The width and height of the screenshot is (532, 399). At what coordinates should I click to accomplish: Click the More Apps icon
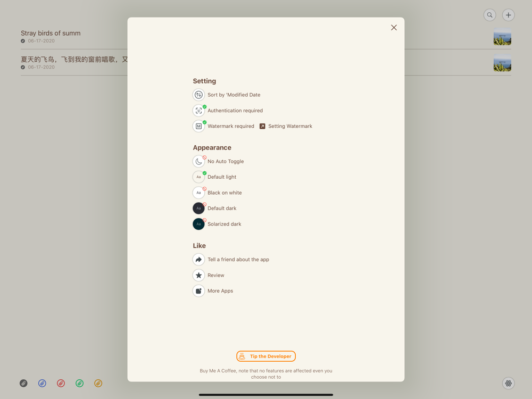pos(198,291)
